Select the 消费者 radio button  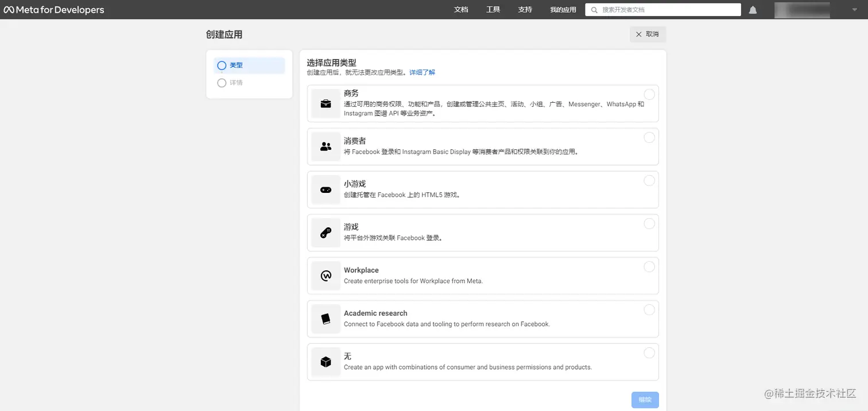tap(649, 137)
